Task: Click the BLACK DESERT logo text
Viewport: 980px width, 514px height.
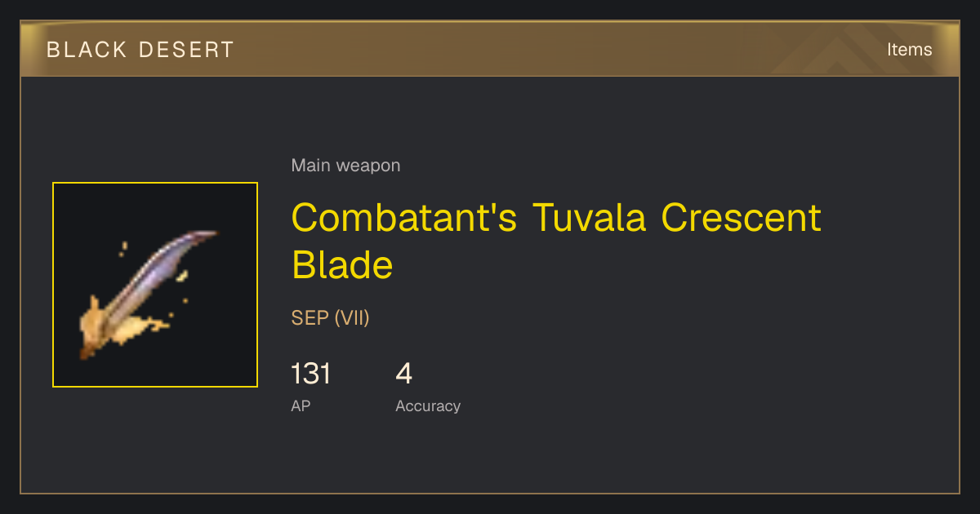Action: click(140, 50)
